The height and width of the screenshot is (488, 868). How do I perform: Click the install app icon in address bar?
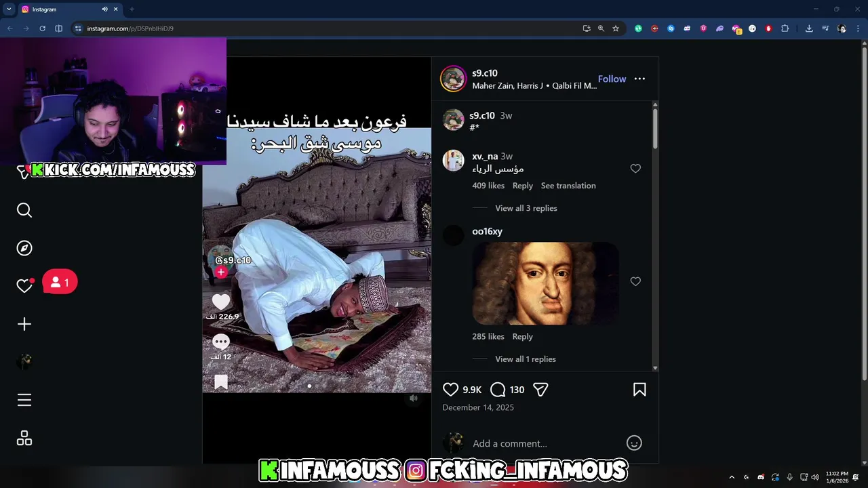tap(586, 28)
